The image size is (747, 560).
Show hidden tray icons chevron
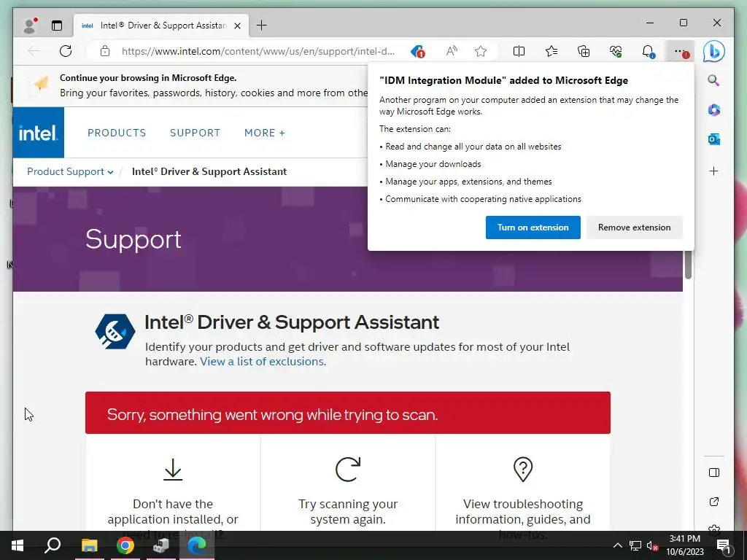coord(617,545)
